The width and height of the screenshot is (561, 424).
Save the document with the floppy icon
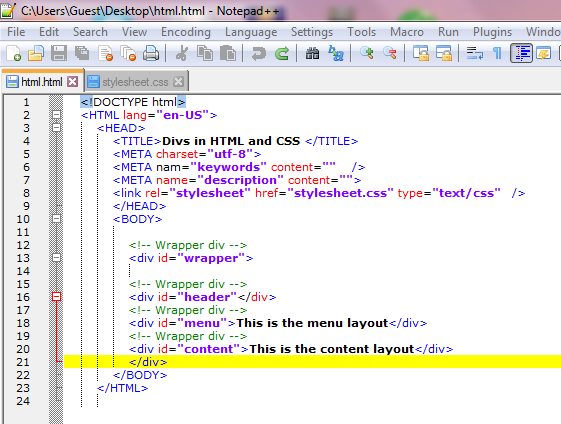click(x=59, y=54)
